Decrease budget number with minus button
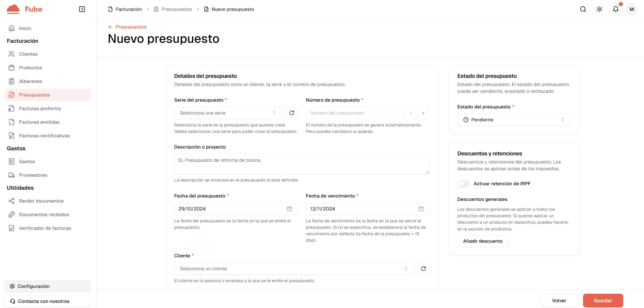 pos(411,113)
